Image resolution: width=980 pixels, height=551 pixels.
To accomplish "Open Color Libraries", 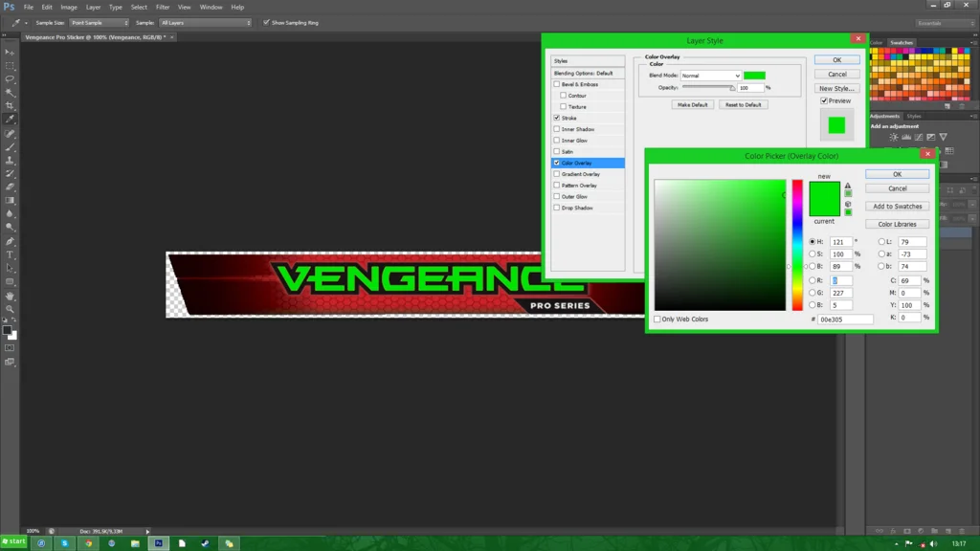I will click(x=898, y=224).
